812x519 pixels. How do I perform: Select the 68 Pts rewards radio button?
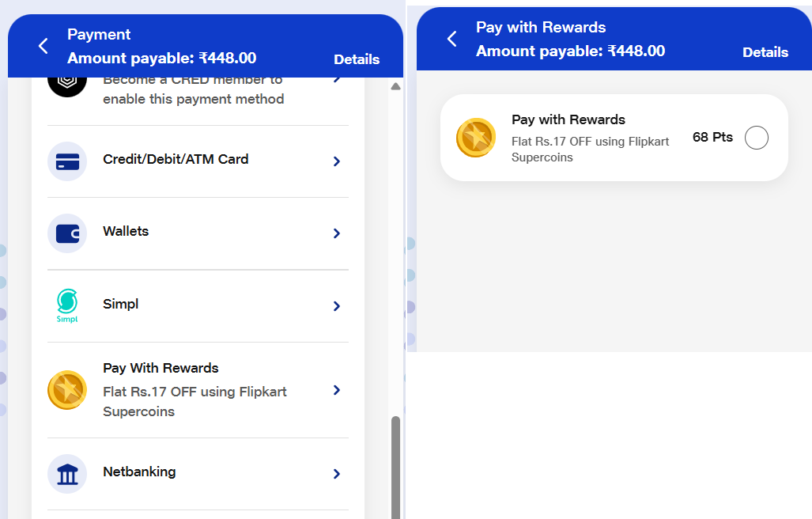757,138
